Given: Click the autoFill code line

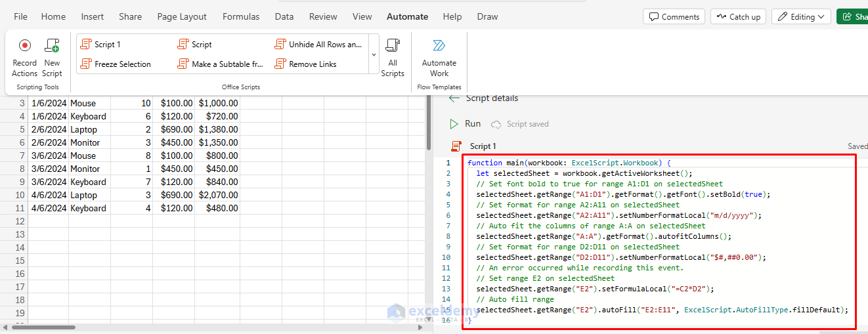Looking at the screenshot, I should [662, 310].
